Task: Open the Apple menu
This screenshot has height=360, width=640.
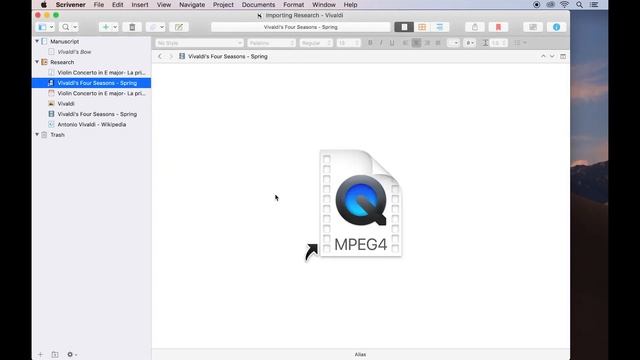Action: click(x=44, y=5)
